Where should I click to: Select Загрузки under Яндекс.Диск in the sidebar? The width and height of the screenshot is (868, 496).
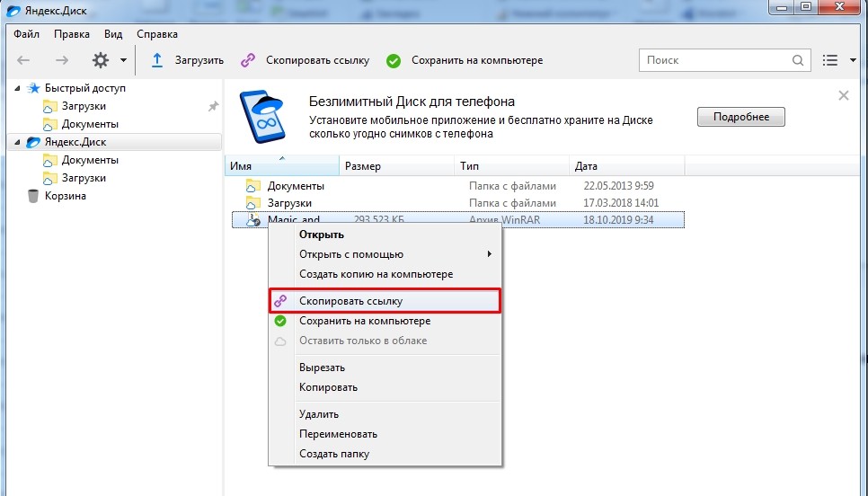coord(84,178)
